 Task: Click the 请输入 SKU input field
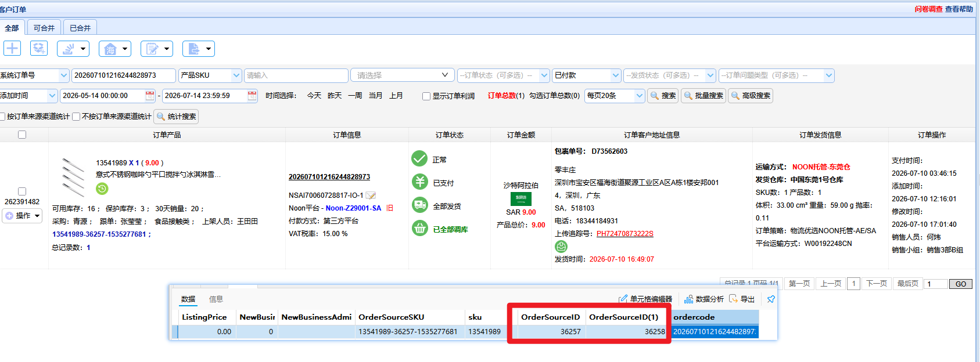pyautogui.click(x=296, y=75)
